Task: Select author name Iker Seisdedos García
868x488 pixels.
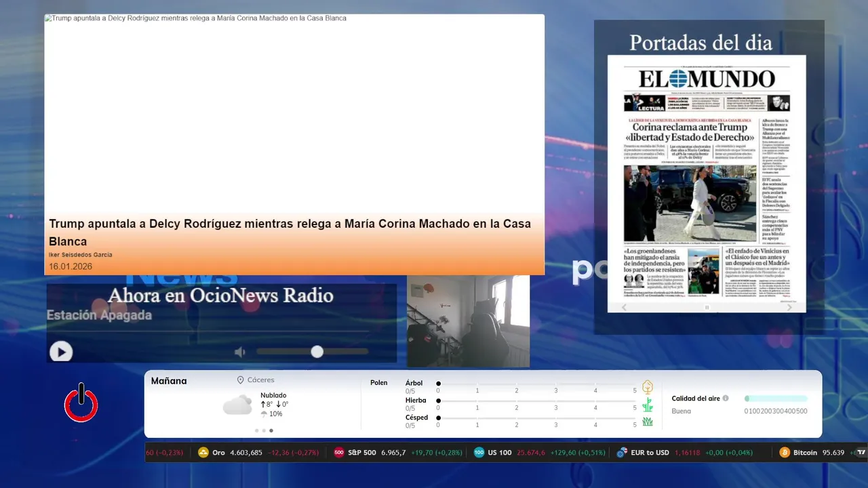Action: [81, 255]
